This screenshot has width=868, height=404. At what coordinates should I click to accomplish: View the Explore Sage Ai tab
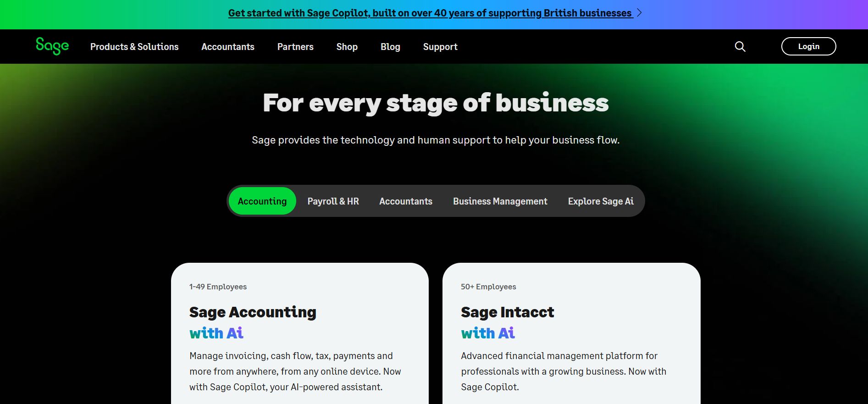click(x=601, y=201)
